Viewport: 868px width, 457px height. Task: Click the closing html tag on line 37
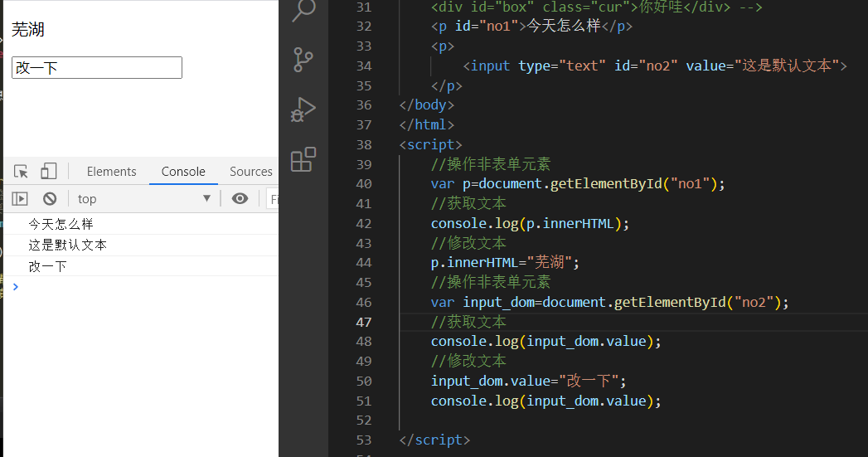[x=427, y=125]
